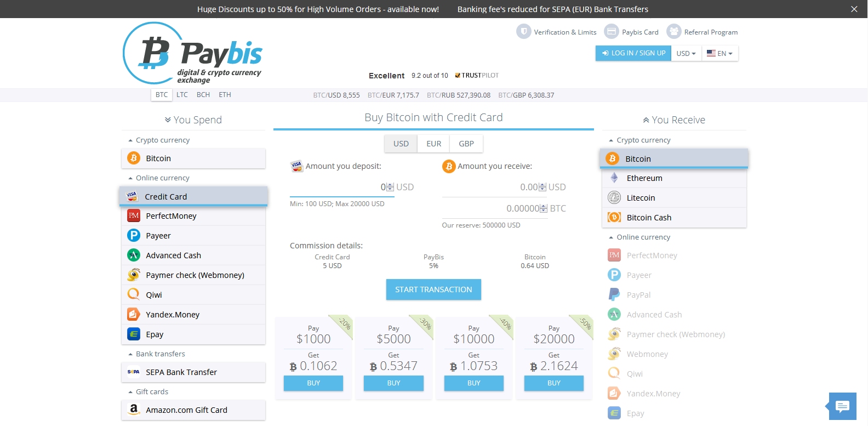Viewport: 868px width, 426px height.
Task: Select Yandex.Money icon in You Spend
Action: pos(134,314)
